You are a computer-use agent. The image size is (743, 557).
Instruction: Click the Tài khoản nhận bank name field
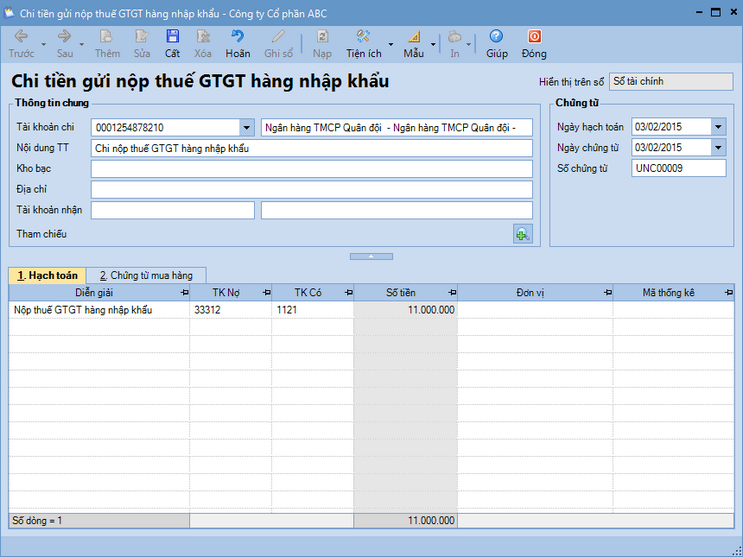(397, 210)
